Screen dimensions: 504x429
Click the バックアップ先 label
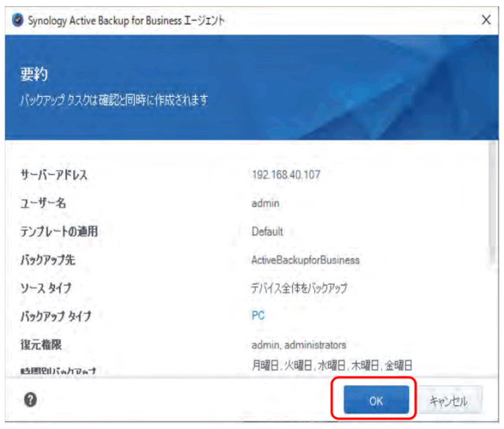pos(47,260)
